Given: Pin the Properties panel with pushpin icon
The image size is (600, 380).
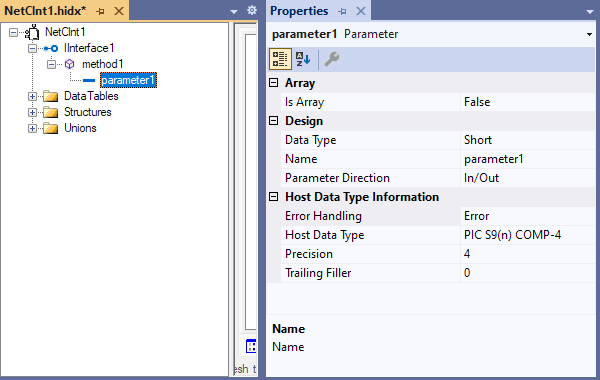Looking at the screenshot, I should (342, 11).
